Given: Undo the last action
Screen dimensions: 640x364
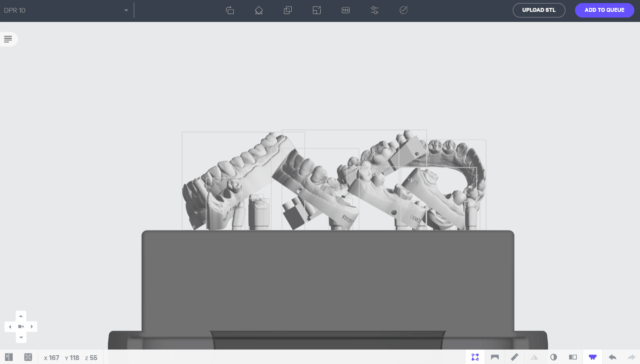Looking at the screenshot, I should pyautogui.click(x=612, y=357).
